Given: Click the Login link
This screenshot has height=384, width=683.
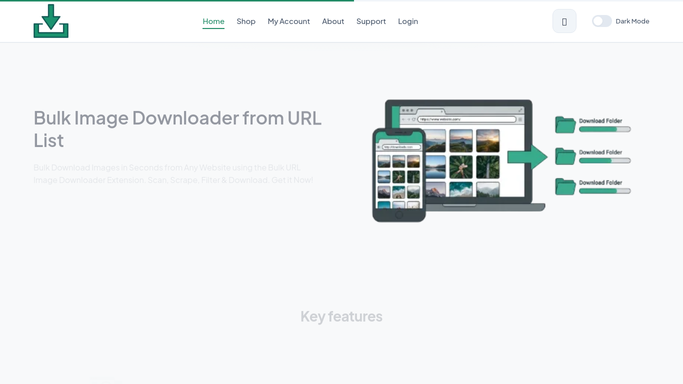Looking at the screenshot, I should click(408, 21).
